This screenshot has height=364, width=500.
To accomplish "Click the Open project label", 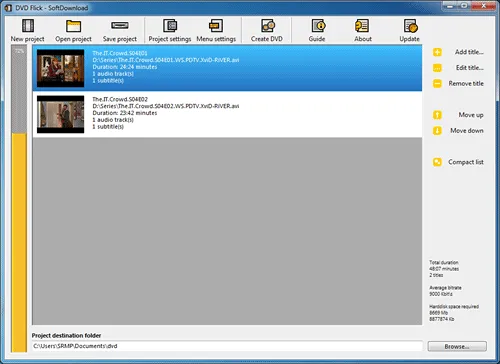I will click(x=73, y=39).
